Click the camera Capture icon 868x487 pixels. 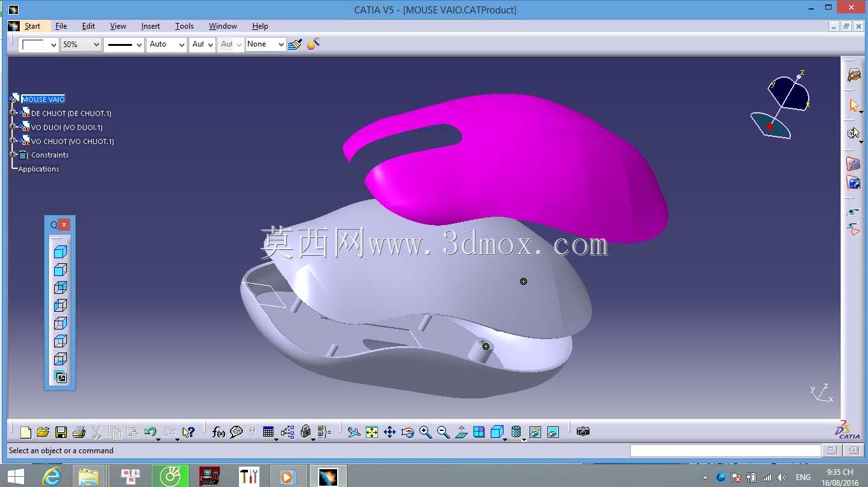(582, 432)
